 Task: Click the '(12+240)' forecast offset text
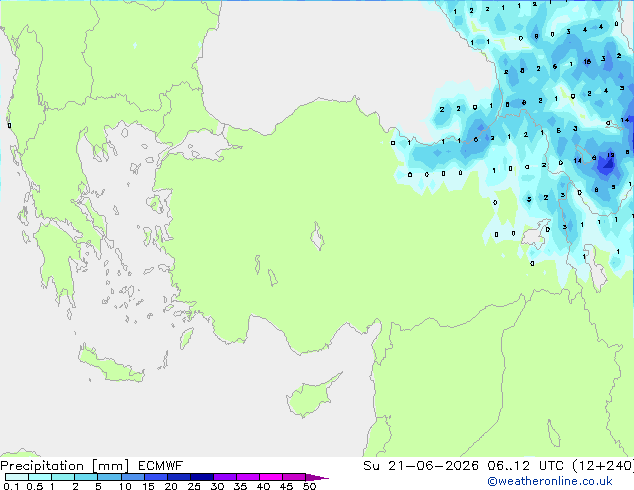603,466
